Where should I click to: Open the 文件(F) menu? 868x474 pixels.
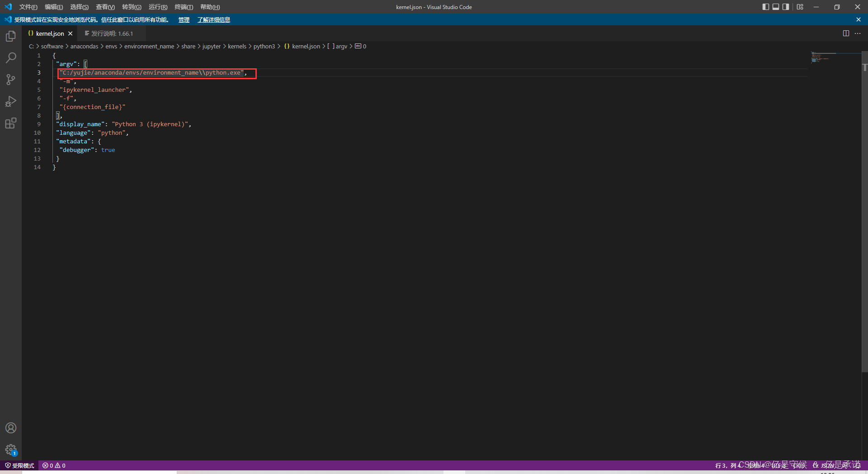tap(28, 7)
